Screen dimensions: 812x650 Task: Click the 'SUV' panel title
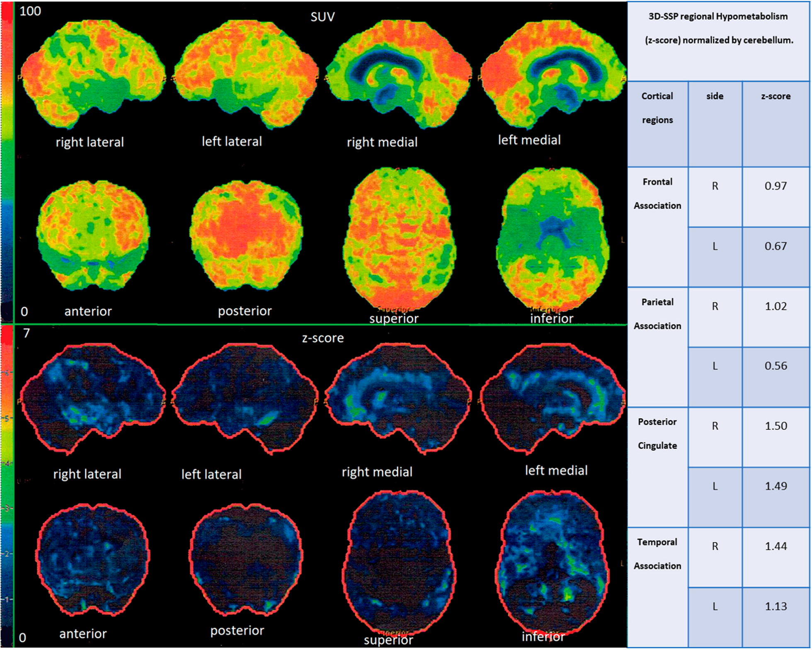[322, 17]
